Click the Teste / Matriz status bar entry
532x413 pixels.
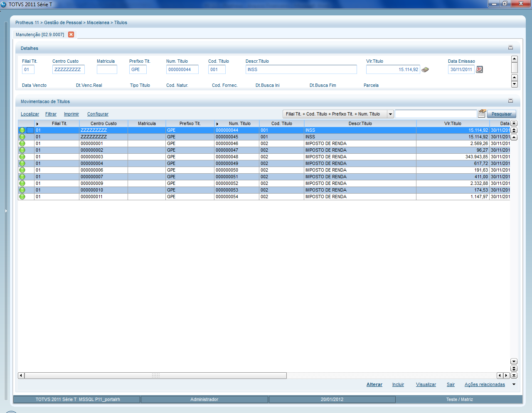click(459, 399)
